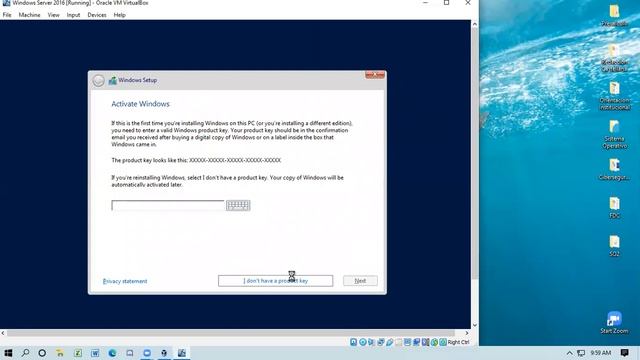Open Microsoft Edge from the taskbar
Screen dimensions: 640x360
click(x=112, y=353)
